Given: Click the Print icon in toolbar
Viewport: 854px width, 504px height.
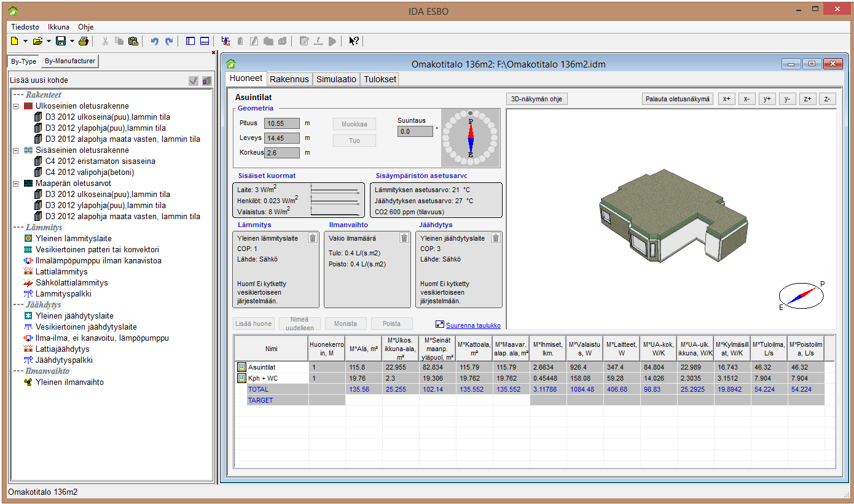Looking at the screenshot, I should [84, 41].
